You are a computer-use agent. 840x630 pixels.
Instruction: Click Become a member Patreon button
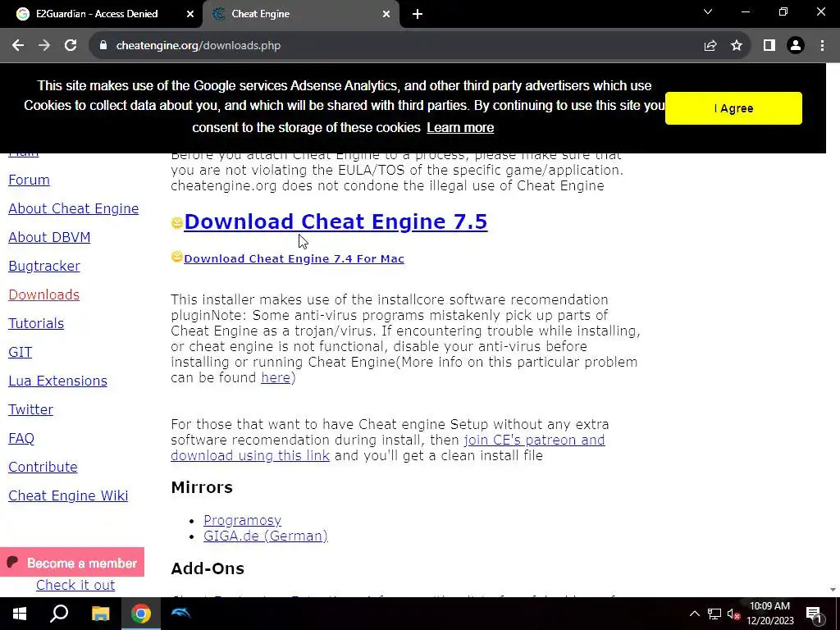tap(72, 563)
